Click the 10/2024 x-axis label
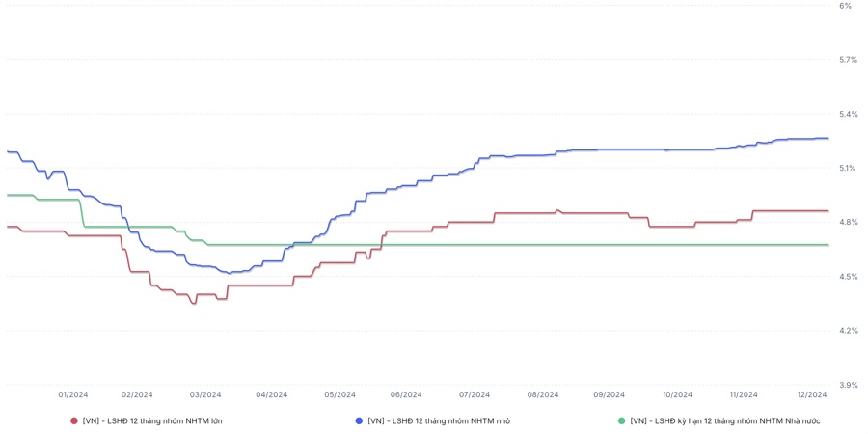 click(x=677, y=394)
